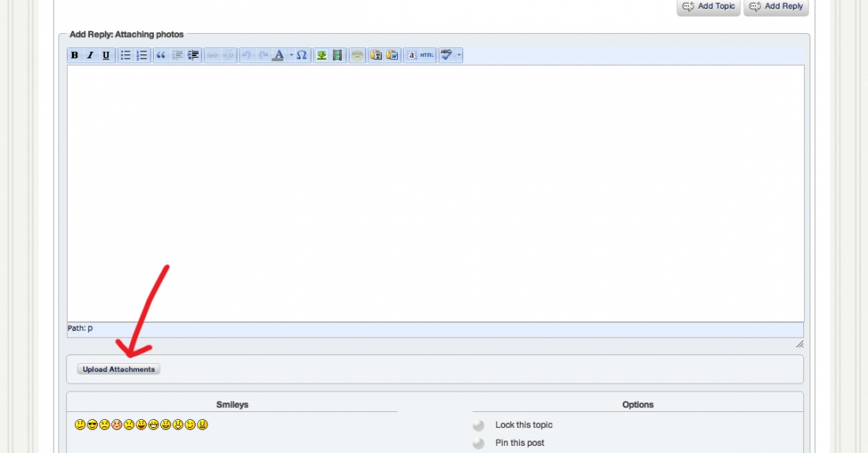Toggle underline formatting in the editor

point(106,55)
